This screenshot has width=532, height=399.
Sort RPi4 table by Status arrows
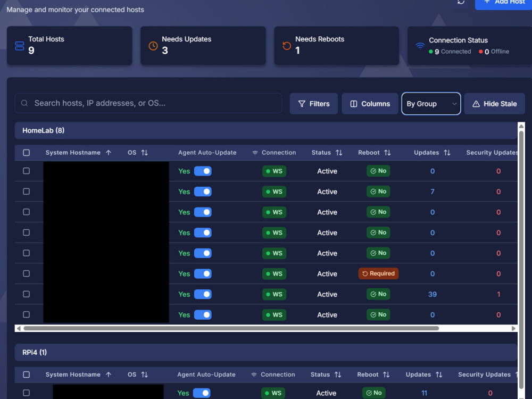[x=338, y=375]
